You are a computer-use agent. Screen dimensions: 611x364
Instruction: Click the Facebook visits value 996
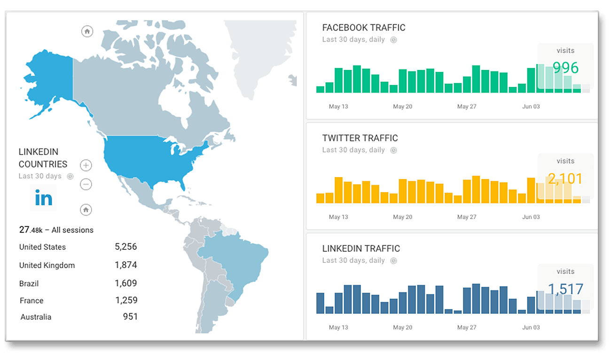[565, 68]
